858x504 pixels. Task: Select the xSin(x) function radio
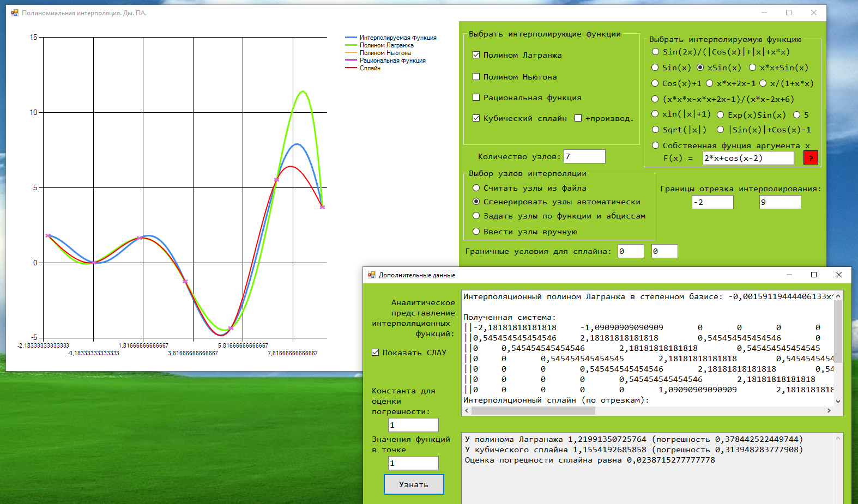pyautogui.click(x=700, y=68)
